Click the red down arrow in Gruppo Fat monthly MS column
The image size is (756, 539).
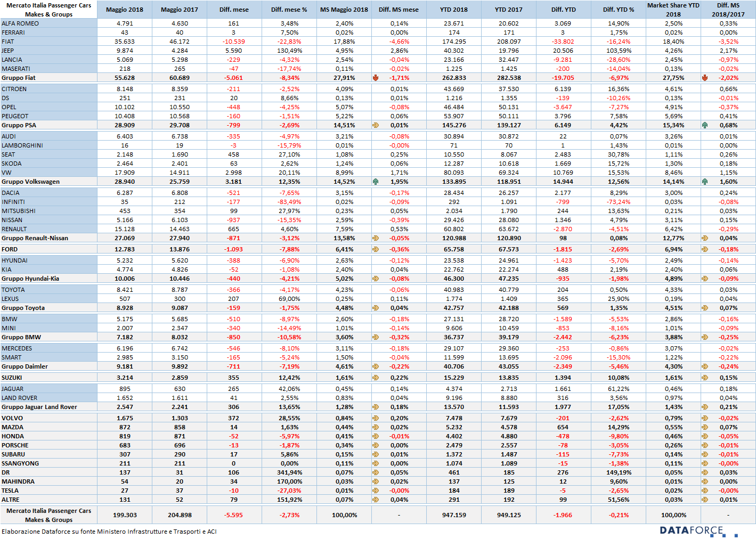point(376,78)
